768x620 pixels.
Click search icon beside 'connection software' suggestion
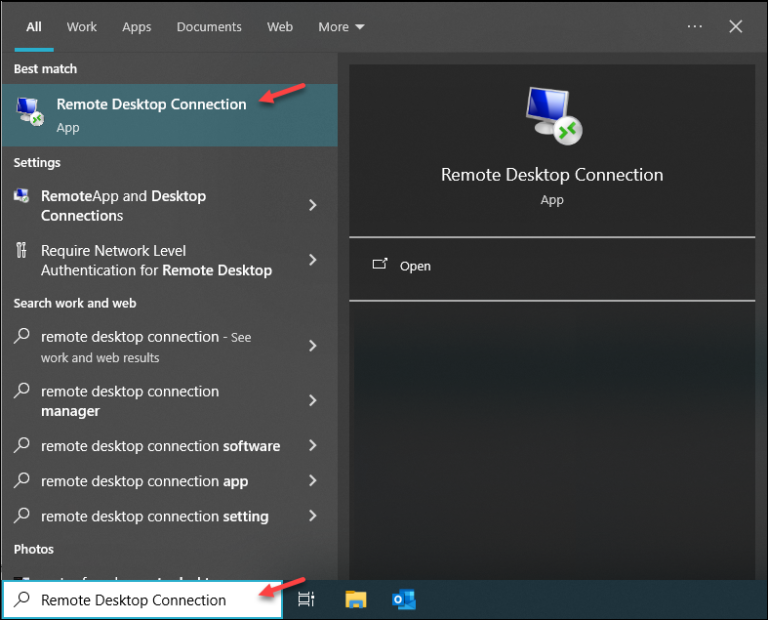pos(22,445)
